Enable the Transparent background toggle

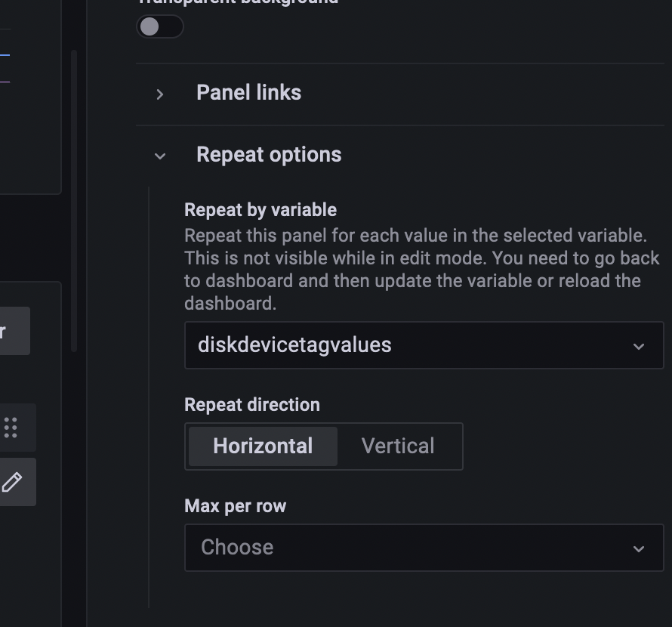pyautogui.click(x=159, y=26)
